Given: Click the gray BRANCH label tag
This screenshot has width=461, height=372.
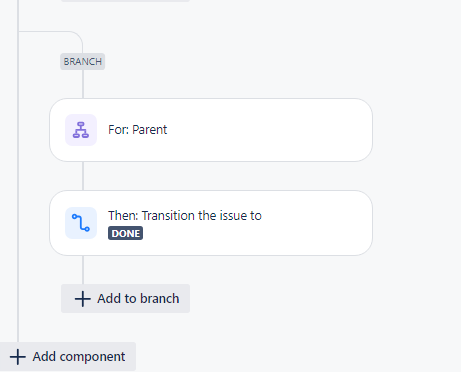Looking at the screenshot, I should click(x=83, y=62).
